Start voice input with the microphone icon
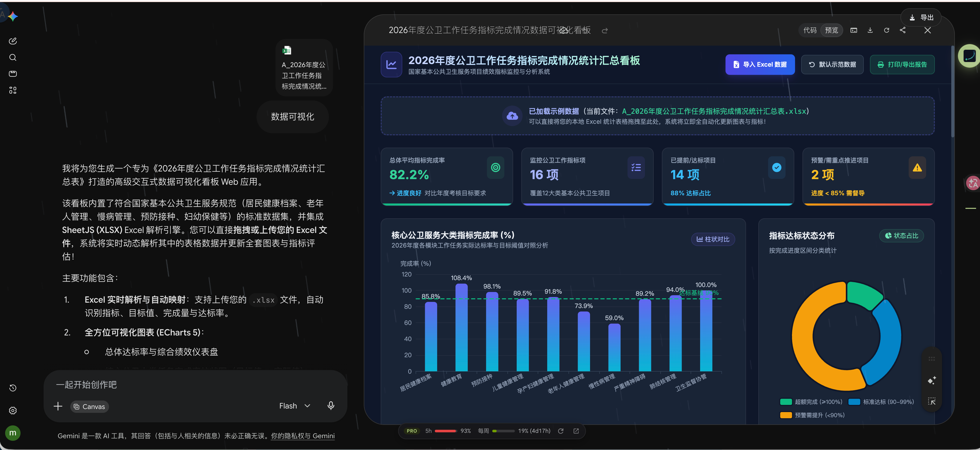This screenshot has width=980, height=450. (x=331, y=406)
